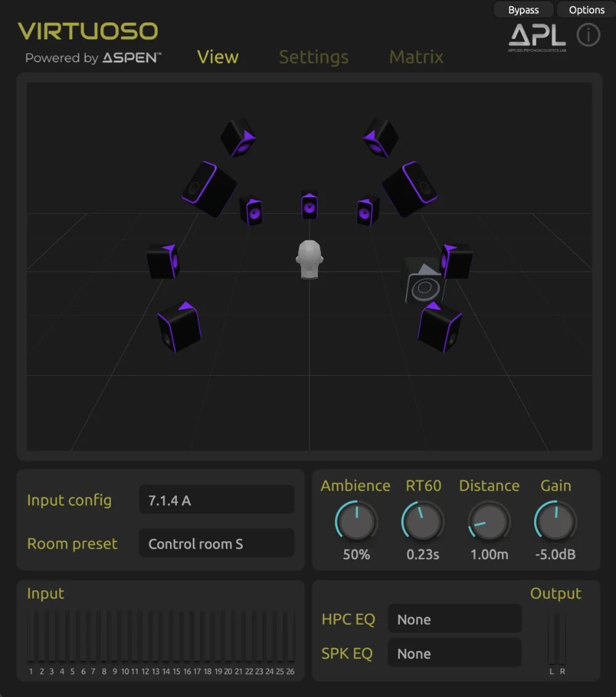Select the large upper-right elevated speaker
Image resolution: width=616 pixels, height=697 pixels.
click(x=410, y=189)
